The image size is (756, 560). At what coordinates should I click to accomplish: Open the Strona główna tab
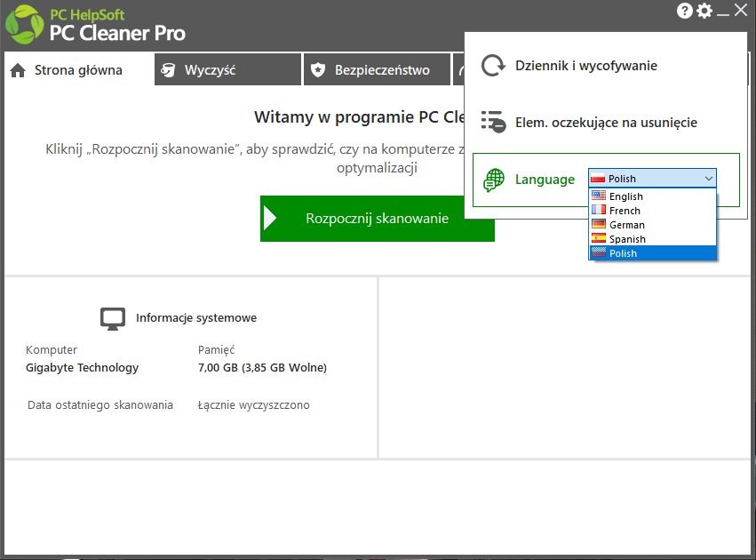78,70
